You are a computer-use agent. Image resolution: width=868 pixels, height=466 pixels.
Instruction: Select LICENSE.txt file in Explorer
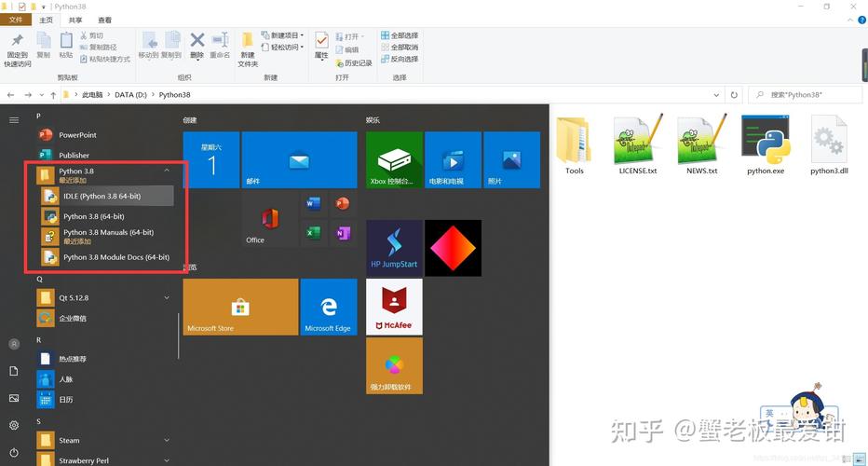click(x=638, y=145)
